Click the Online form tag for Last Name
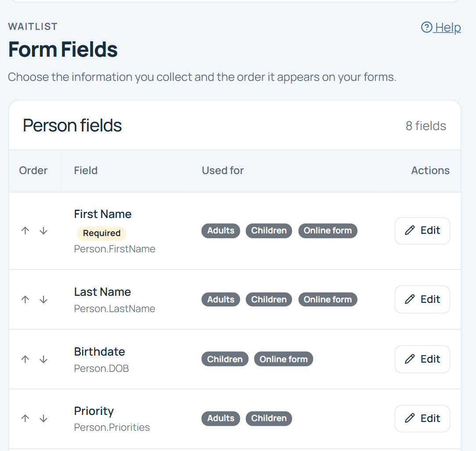The height and width of the screenshot is (451, 476). click(x=328, y=299)
